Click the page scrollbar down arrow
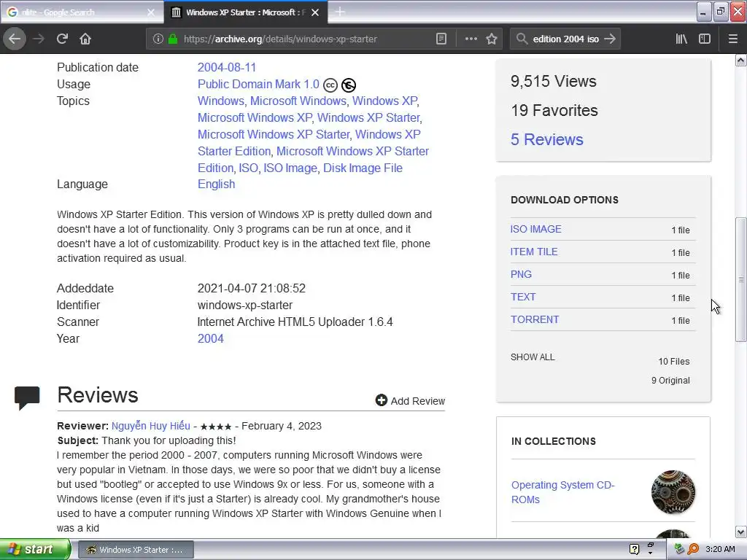Image resolution: width=747 pixels, height=560 pixels. (740, 532)
